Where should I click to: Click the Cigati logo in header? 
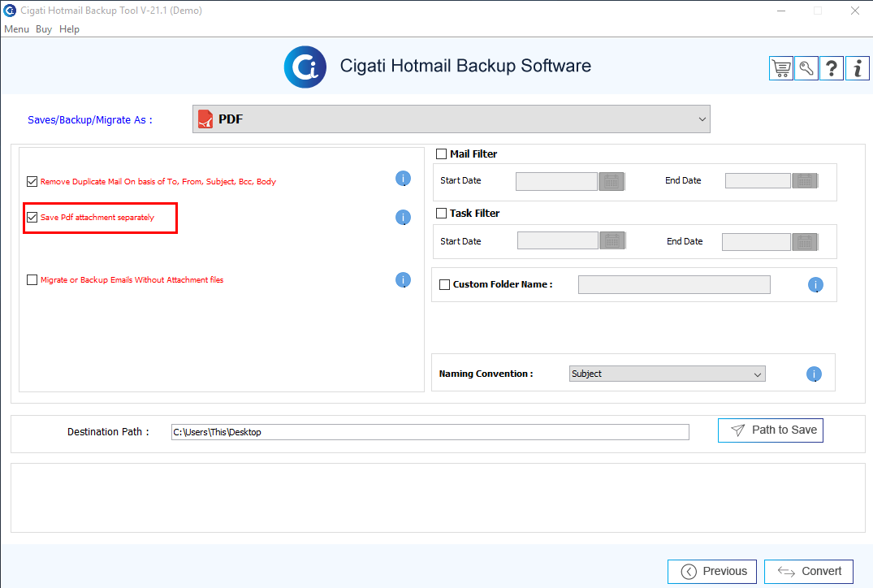click(x=305, y=67)
